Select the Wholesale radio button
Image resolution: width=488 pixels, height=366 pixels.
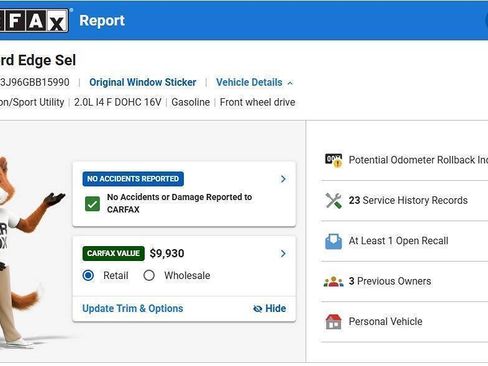pos(149,275)
